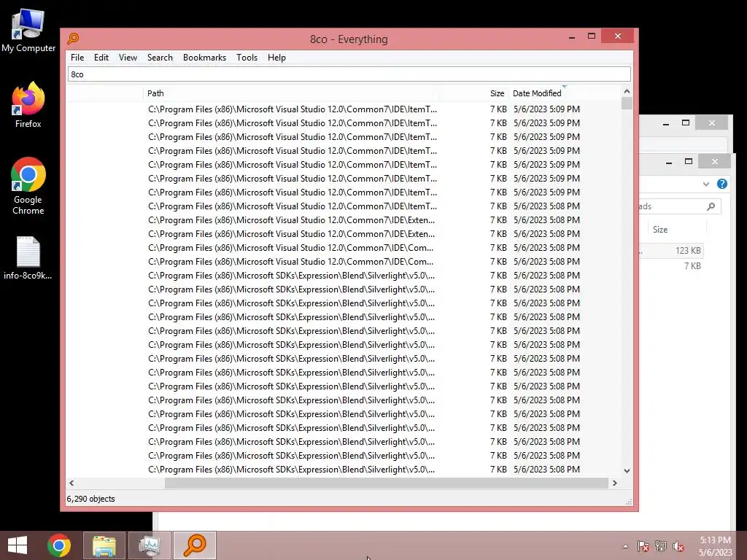This screenshot has height=560, width=747.
Task: Open the Edit menu
Action: 101,57
